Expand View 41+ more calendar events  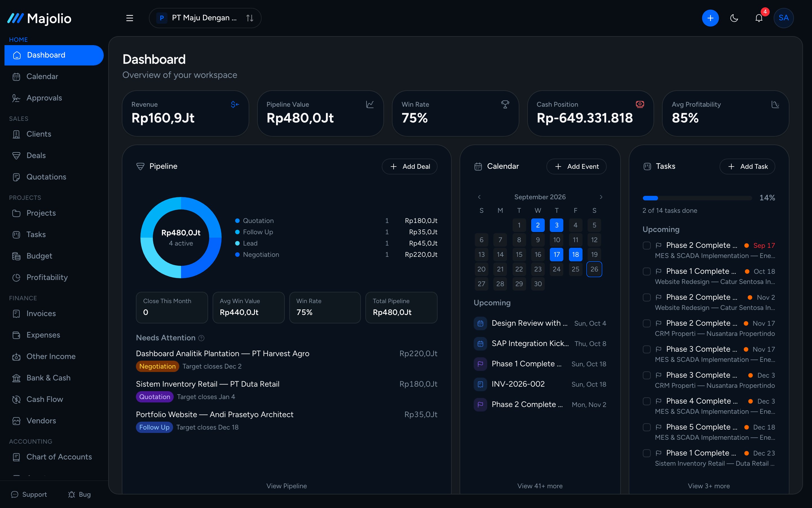540,486
